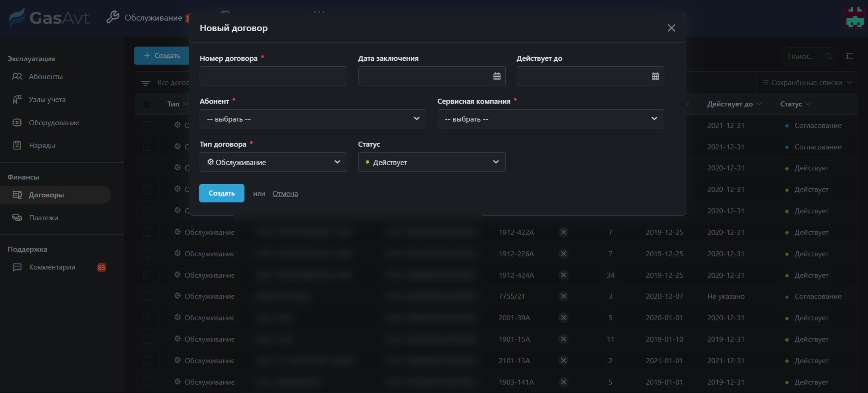Click the X icon in row 2001-39A
This screenshot has height=393, width=868.
coord(564,318)
